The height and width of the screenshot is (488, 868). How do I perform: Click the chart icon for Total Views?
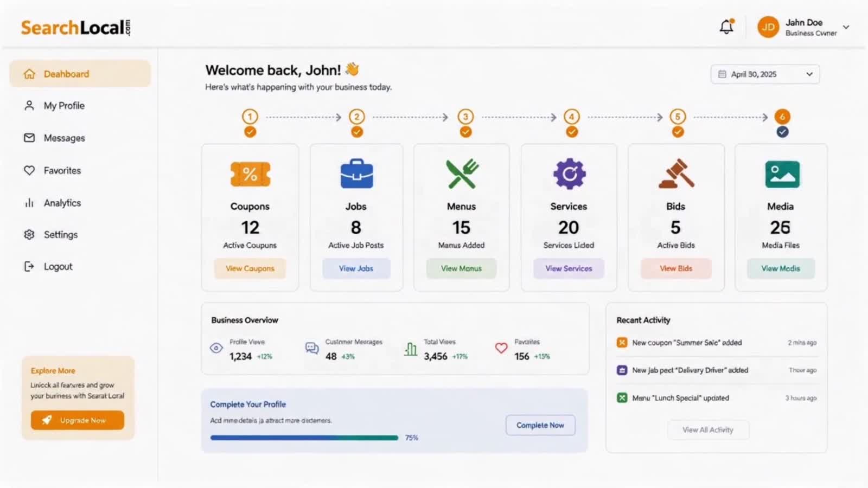411,349
